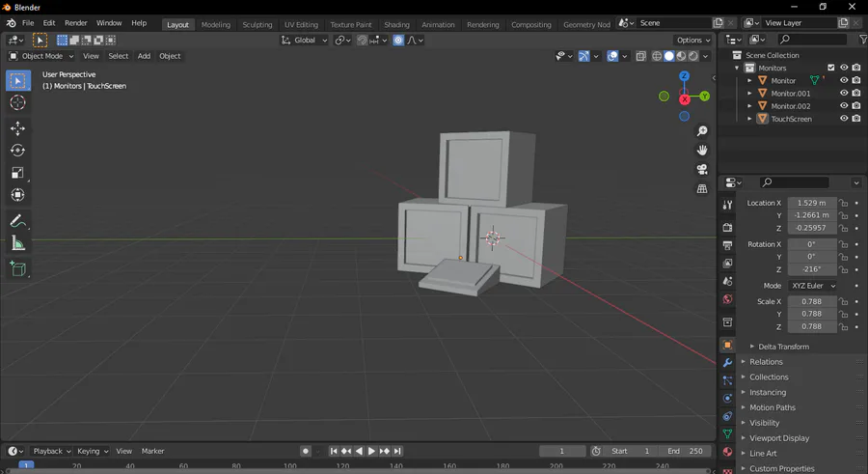This screenshot has height=474, width=868.
Task: Open Keying menu in timeline
Action: pos(92,451)
